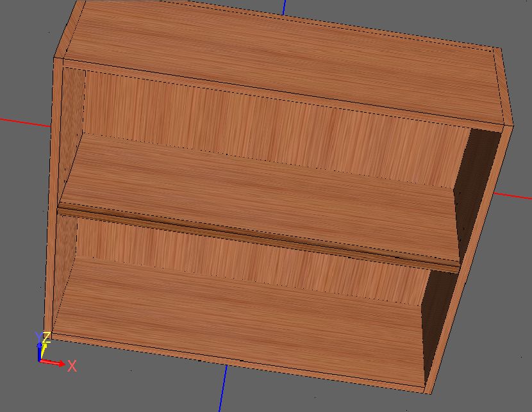Click the red X arrow of the axis gizmo

pos(53,363)
